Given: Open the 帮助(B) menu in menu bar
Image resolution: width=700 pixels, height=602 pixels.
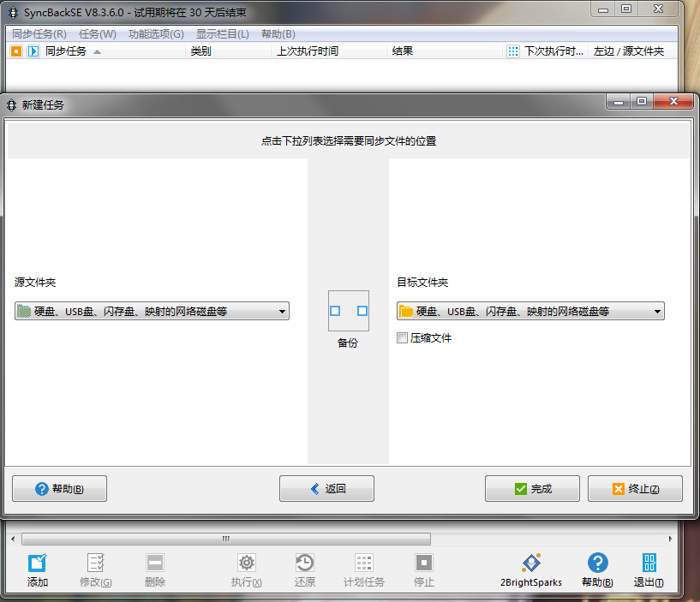Looking at the screenshot, I should [278, 34].
